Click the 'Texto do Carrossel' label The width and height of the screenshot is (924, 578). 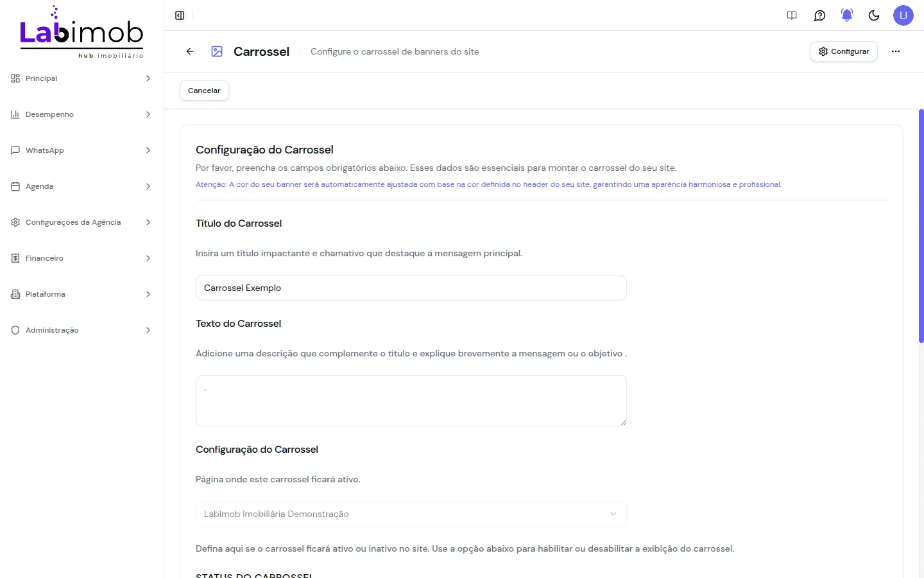238,324
